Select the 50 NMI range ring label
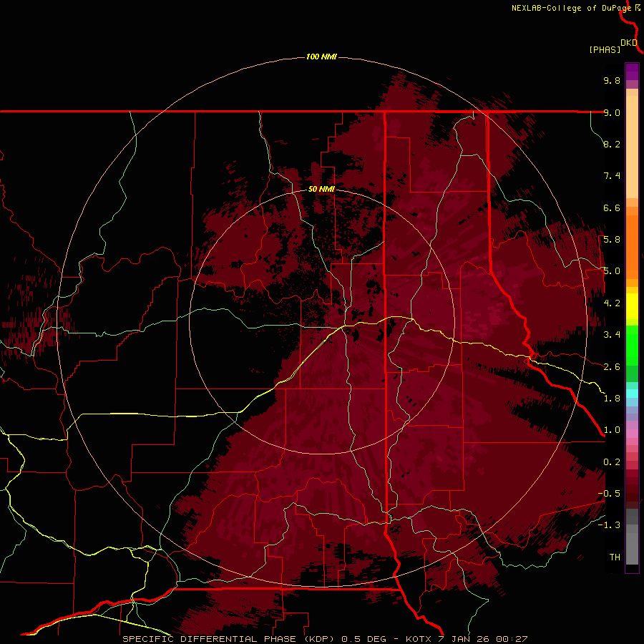This screenshot has width=644, height=644. pyautogui.click(x=321, y=189)
